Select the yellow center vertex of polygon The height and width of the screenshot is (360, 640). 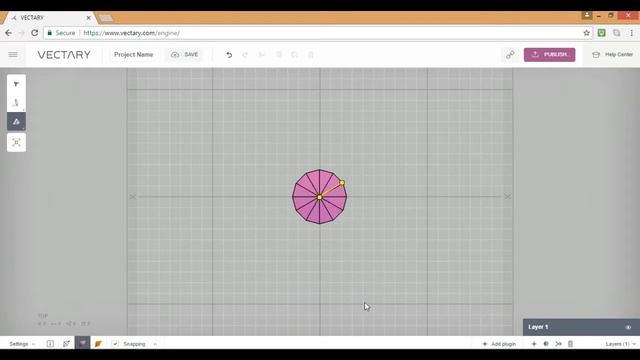pyautogui.click(x=320, y=197)
